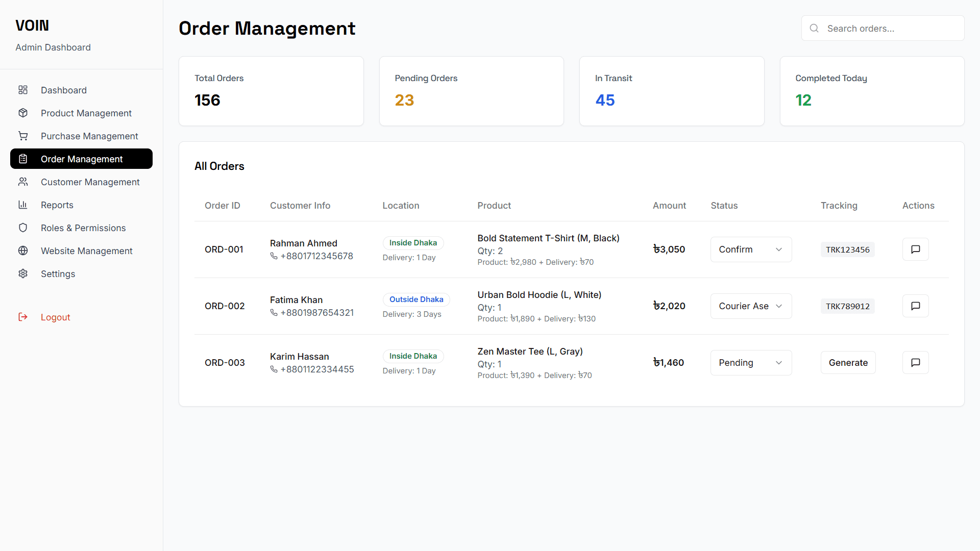Click the Product Management box icon
The image size is (980, 551).
(x=23, y=113)
